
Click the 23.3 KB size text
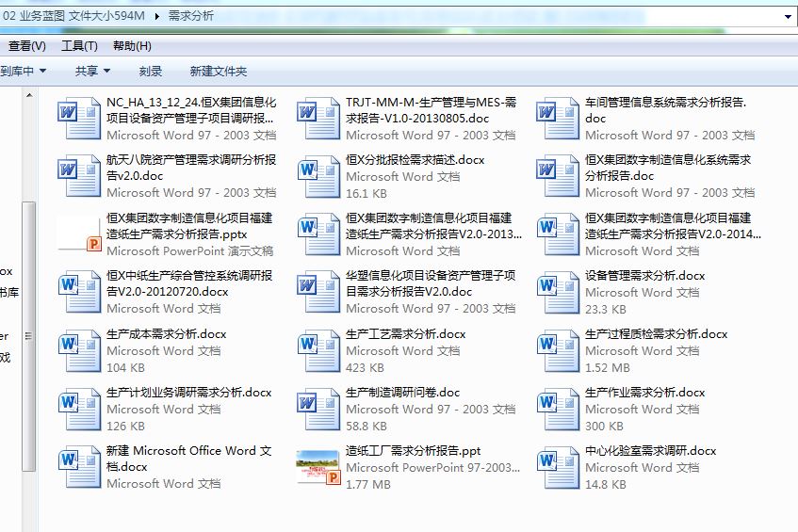(606, 309)
